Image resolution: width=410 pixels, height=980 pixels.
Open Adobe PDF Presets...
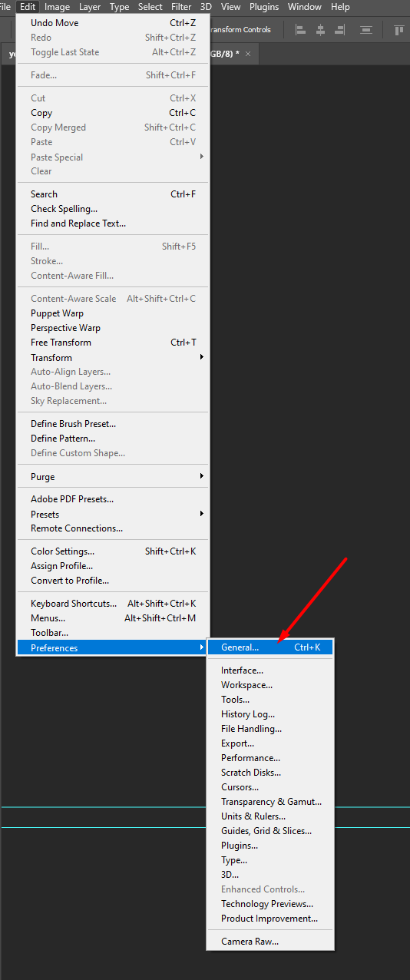113,499
